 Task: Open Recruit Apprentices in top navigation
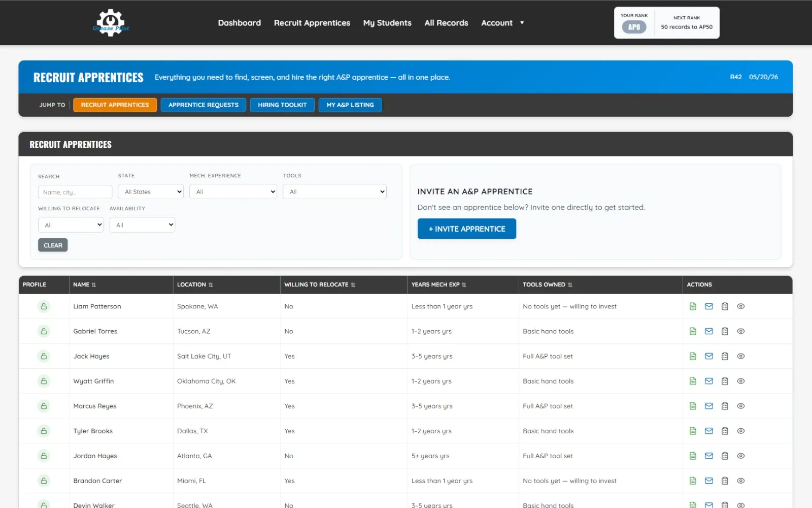[x=312, y=23]
